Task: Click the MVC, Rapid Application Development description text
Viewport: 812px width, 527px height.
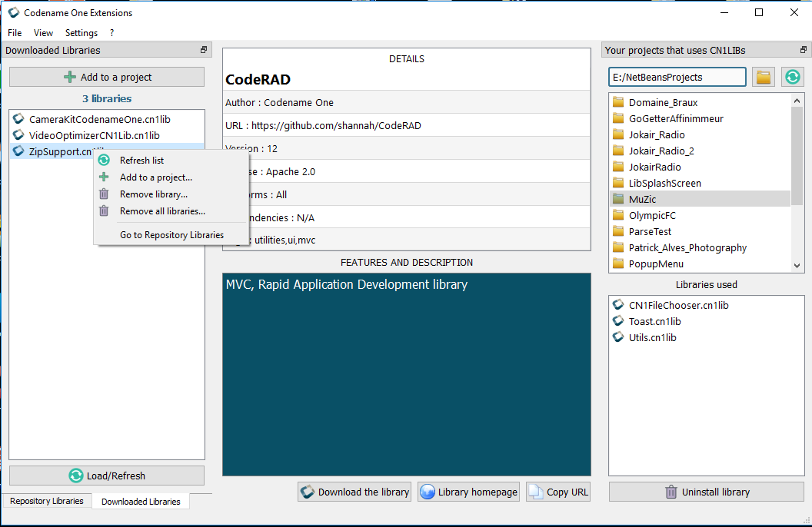Action: [347, 284]
